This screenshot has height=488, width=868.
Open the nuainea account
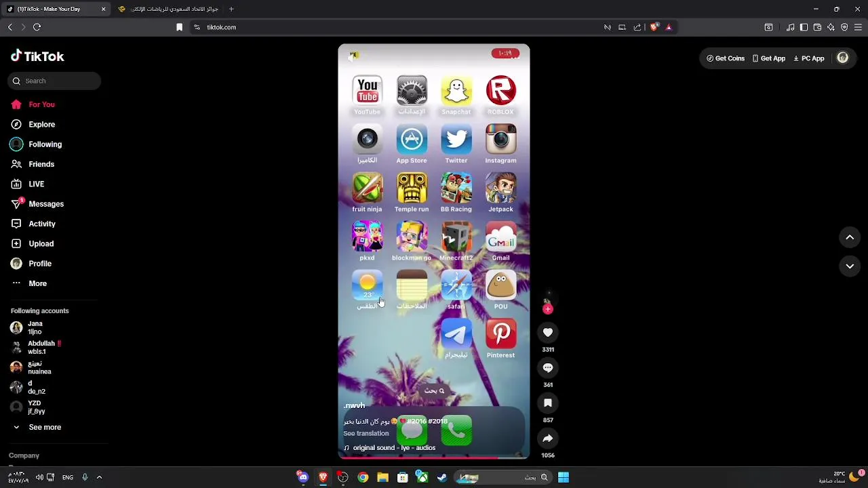pyautogui.click(x=31, y=367)
